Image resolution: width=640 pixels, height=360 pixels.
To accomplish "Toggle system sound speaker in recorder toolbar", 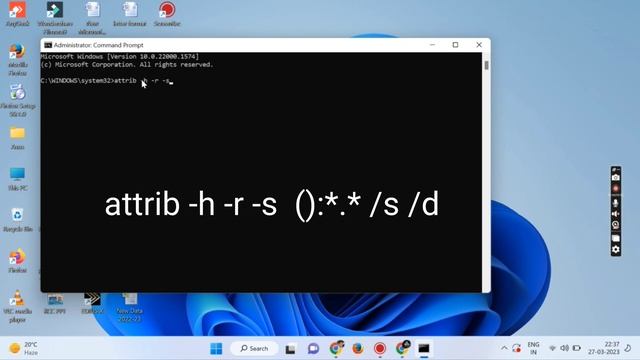I will click(x=616, y=213).
